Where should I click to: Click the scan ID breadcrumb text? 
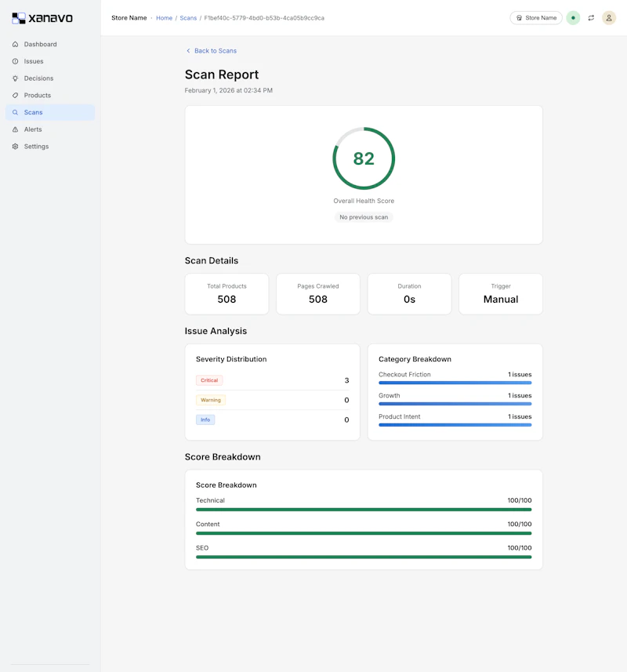(x=264, y=18)
